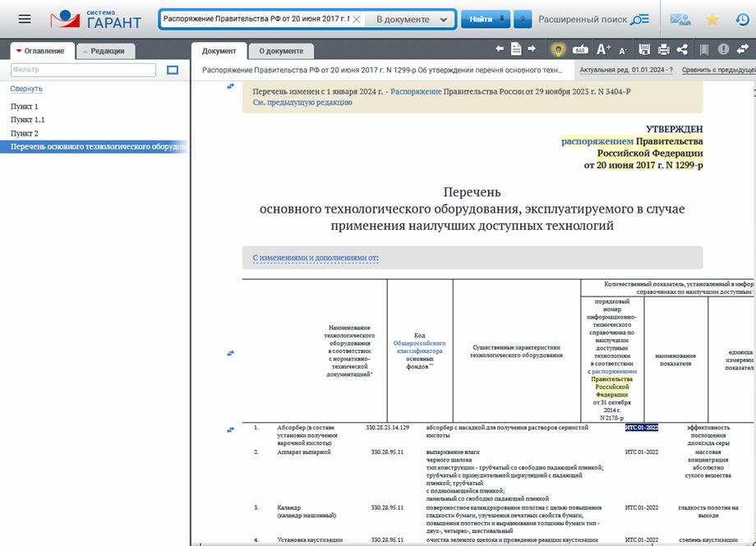The height and width of the screenshot is (546, 756).
Task: Click the save document floppy icon
Action: pos(644,50)
